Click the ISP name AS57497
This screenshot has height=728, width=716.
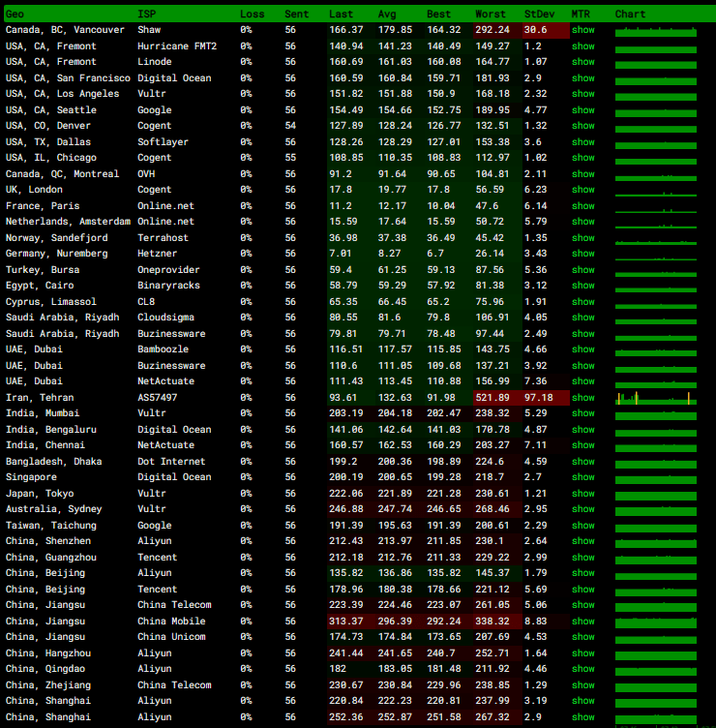158,398
